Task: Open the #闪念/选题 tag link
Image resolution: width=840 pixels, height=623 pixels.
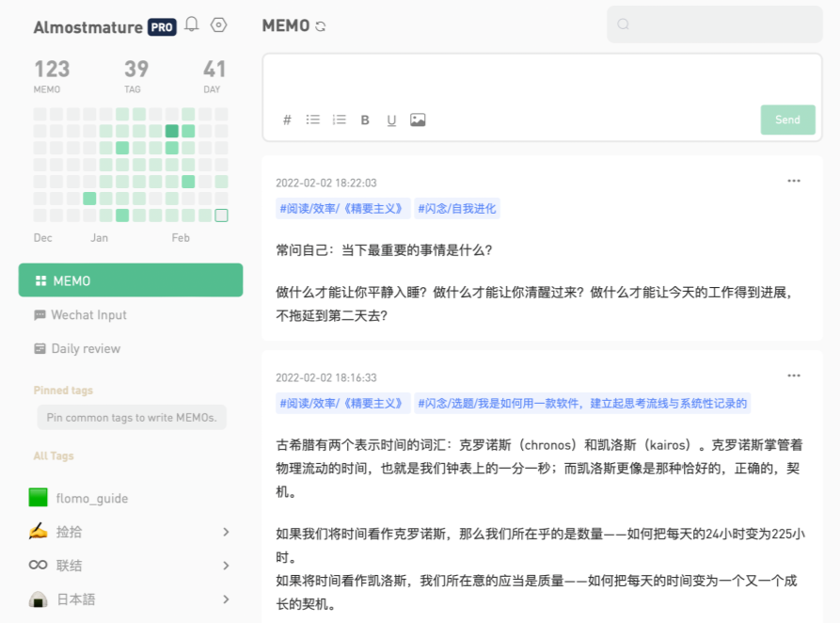Action: coord(582,403)
